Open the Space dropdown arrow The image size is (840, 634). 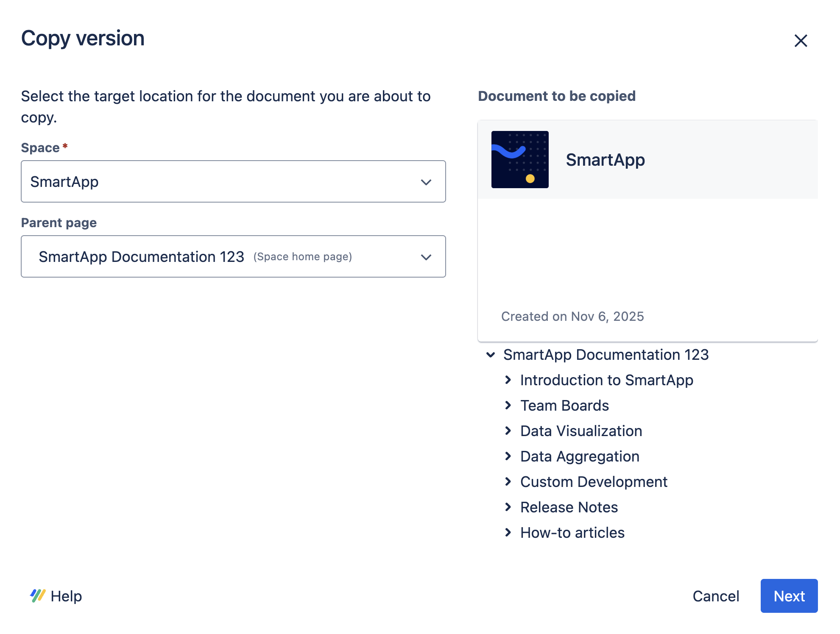coord(426,182)
